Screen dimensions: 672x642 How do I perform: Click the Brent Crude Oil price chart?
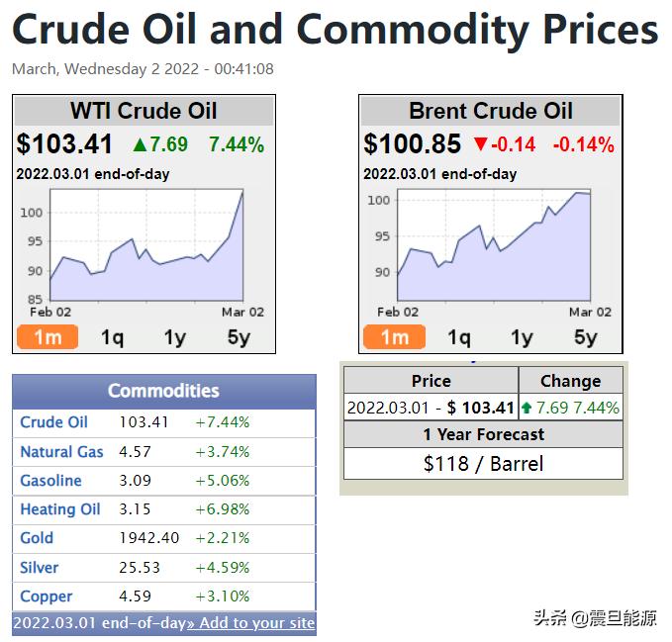click(x=494, y=245)
